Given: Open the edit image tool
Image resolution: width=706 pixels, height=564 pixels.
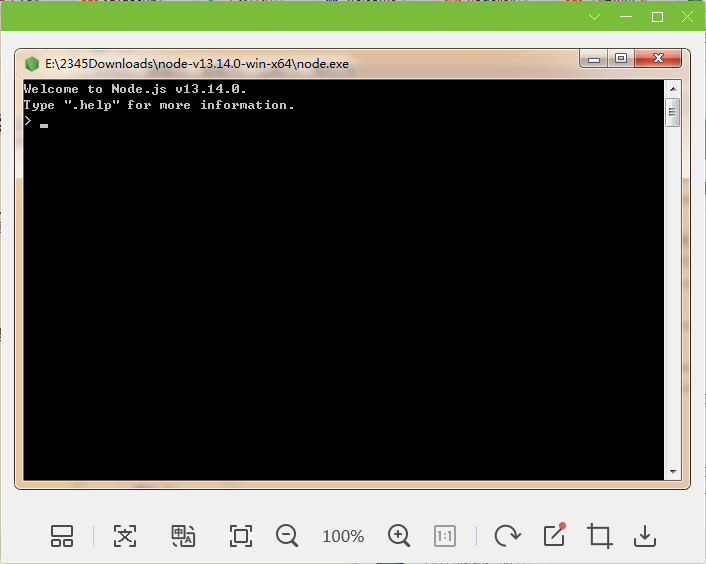Looking at the screenshot, I should pyautogui.click(x=554, y=535).
